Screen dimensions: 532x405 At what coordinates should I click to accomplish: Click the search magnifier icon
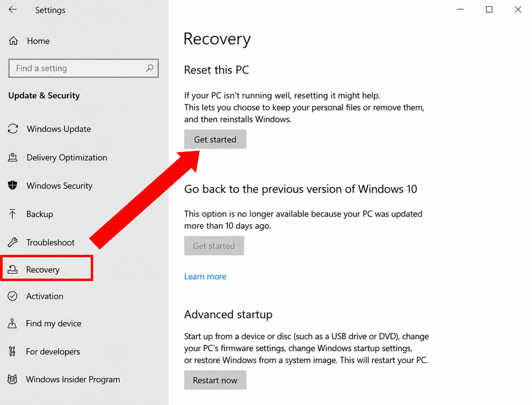tap(150, 68)
